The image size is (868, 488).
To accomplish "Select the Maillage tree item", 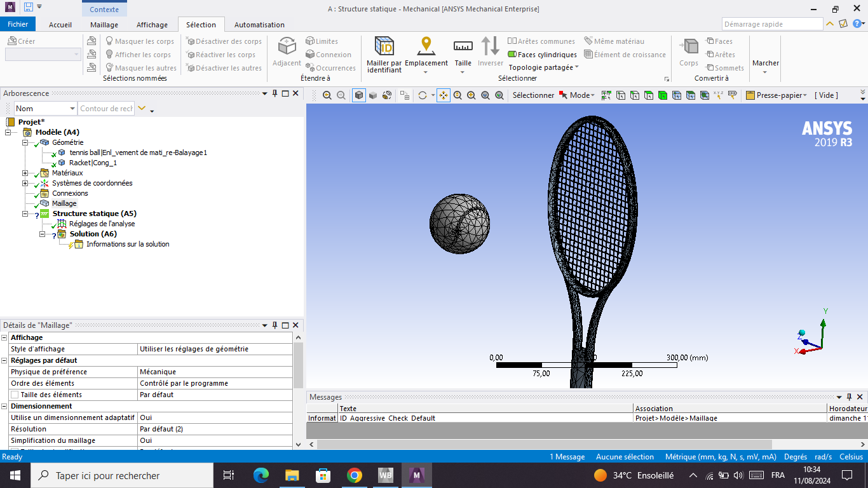I will (x=64, y=203).
